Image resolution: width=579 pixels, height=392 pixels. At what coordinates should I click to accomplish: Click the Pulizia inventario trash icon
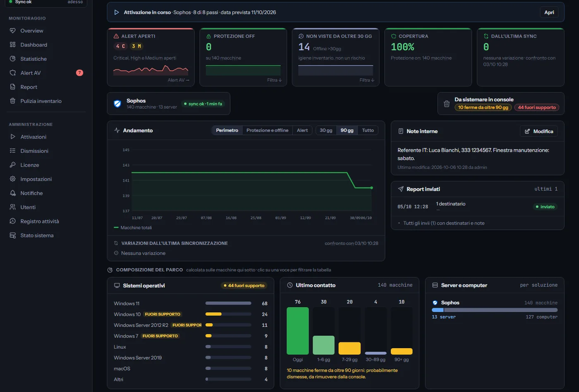pyautogui.click(x=12, y=101)
